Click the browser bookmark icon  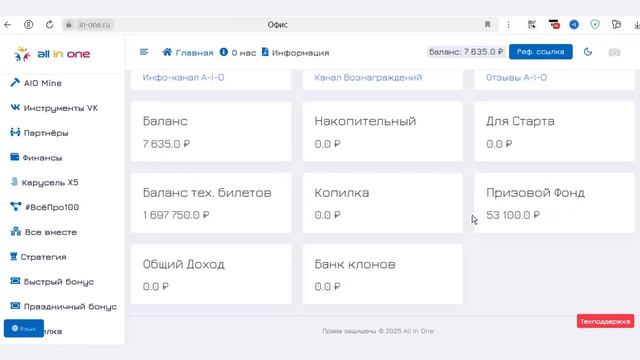(x=487, y=24)
